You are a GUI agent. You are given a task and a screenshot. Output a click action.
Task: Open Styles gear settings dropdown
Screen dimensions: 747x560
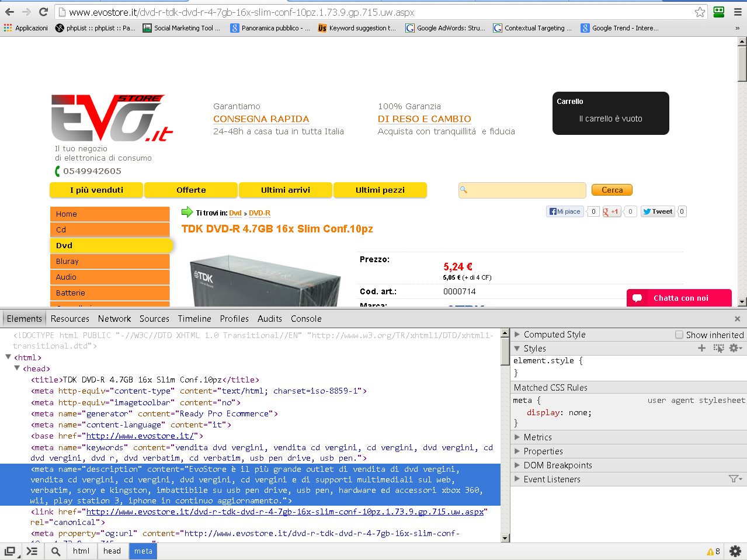735,348
